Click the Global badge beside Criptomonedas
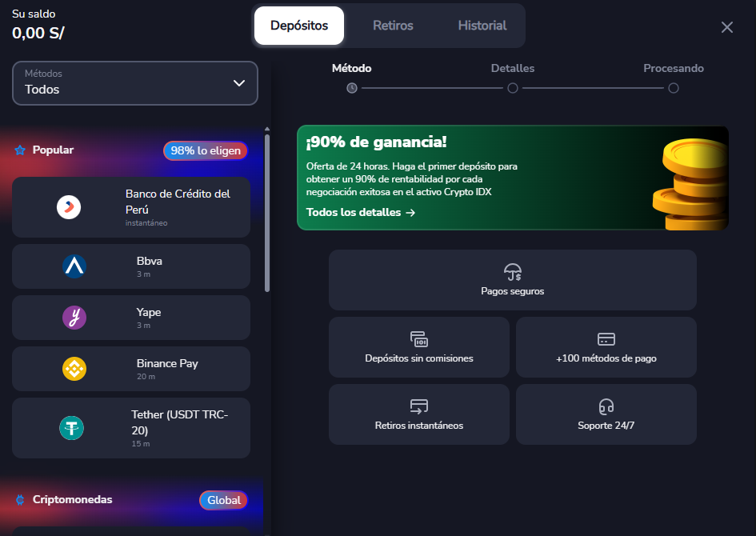The height and width of the screenshot is (536, 756). click(x=223, y=500)
